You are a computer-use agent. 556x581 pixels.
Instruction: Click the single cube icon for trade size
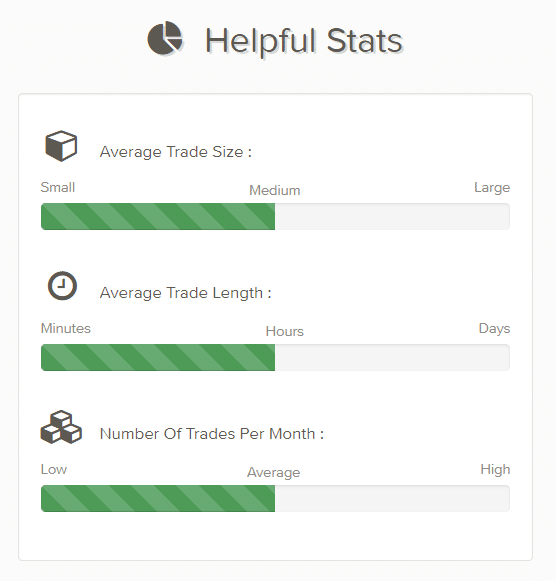coord(61,146)
